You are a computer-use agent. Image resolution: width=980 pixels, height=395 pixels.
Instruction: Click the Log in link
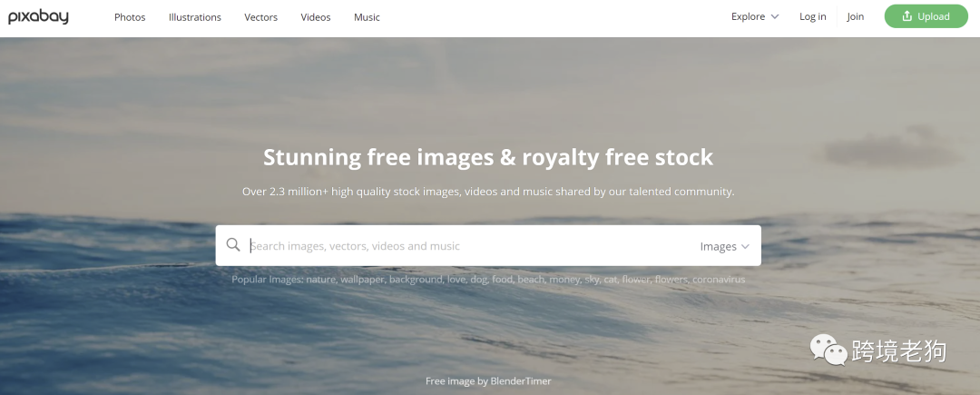click(x=812, y=17)
